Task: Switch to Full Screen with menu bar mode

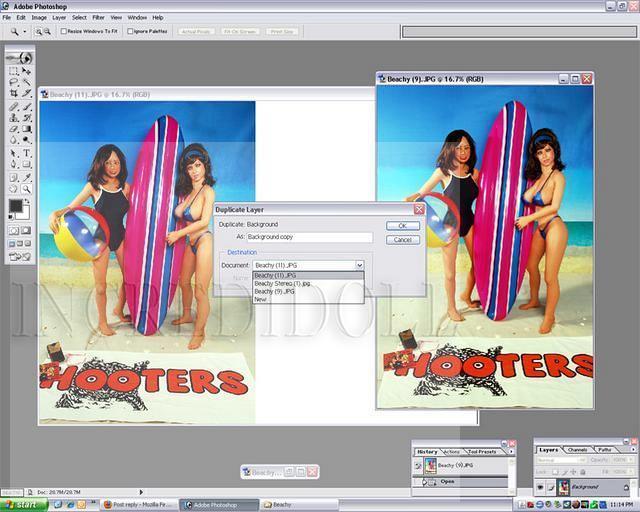Action: (x=20, y=244)
